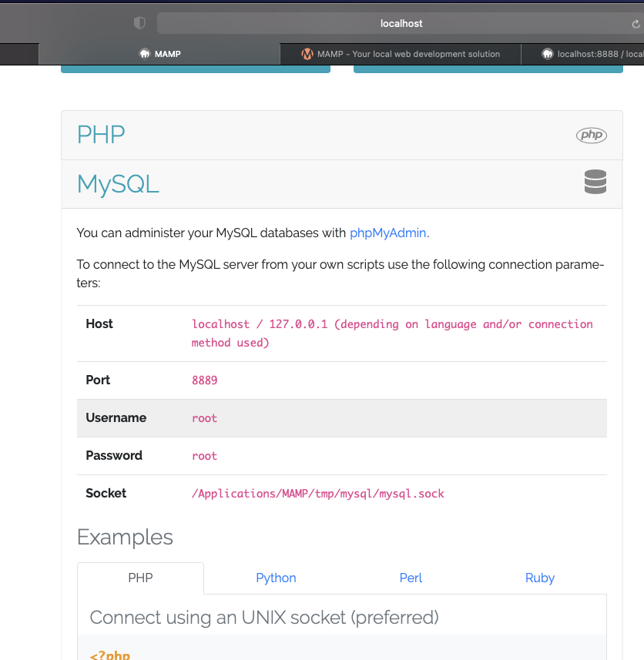Viewport: 644px width, 660px height.
Task: Click the port value 8889
Action: pyautogui.click(x=205, y=380)
